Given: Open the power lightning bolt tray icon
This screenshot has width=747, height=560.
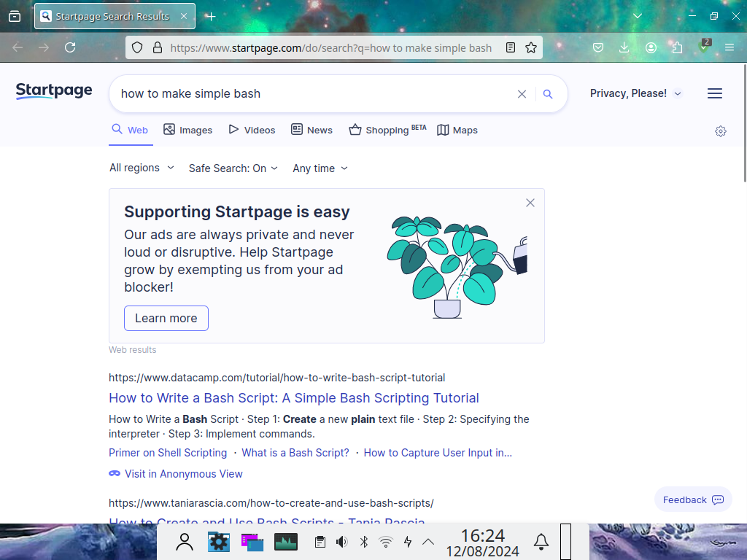Looking at the screenshot, I should 408,542.
